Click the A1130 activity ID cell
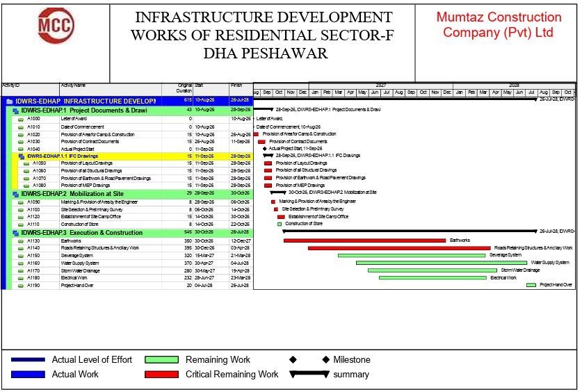 coord(33,241)
